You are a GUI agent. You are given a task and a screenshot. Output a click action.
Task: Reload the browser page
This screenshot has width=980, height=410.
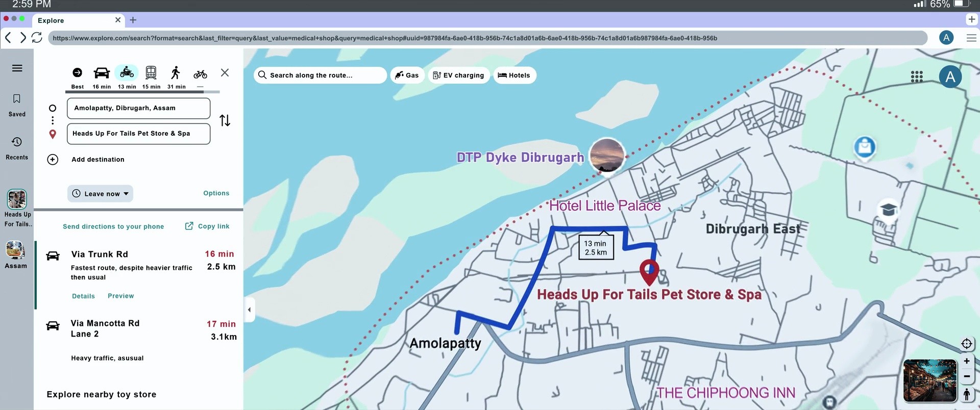coord(37,38)
